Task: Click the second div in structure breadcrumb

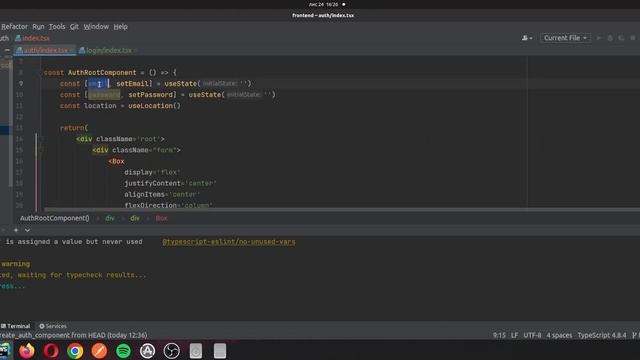Action: coord(135,218)
